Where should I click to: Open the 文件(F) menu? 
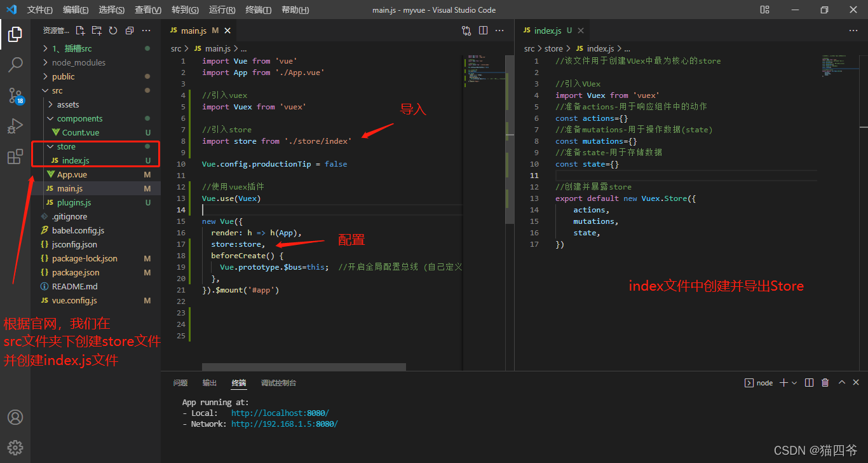[40, 10]
